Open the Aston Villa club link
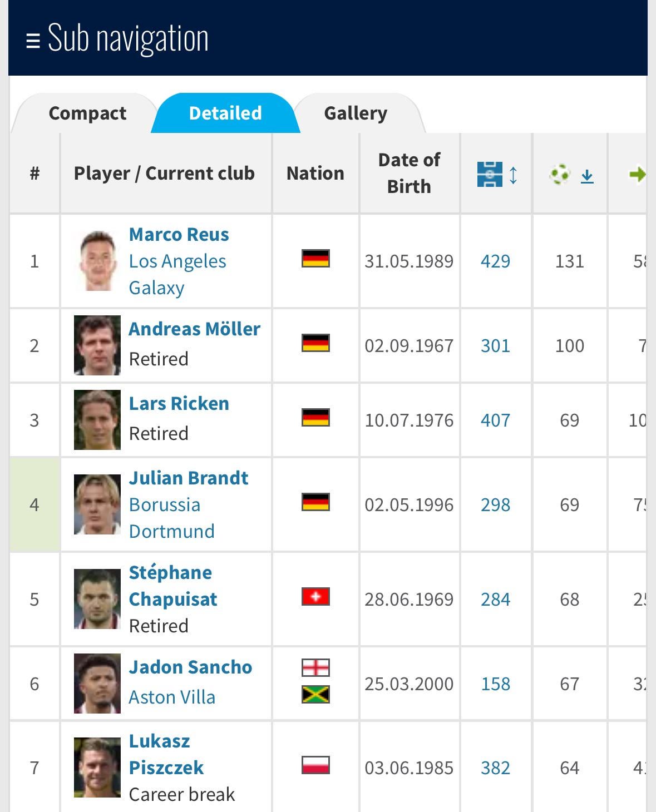 point(172,697)
